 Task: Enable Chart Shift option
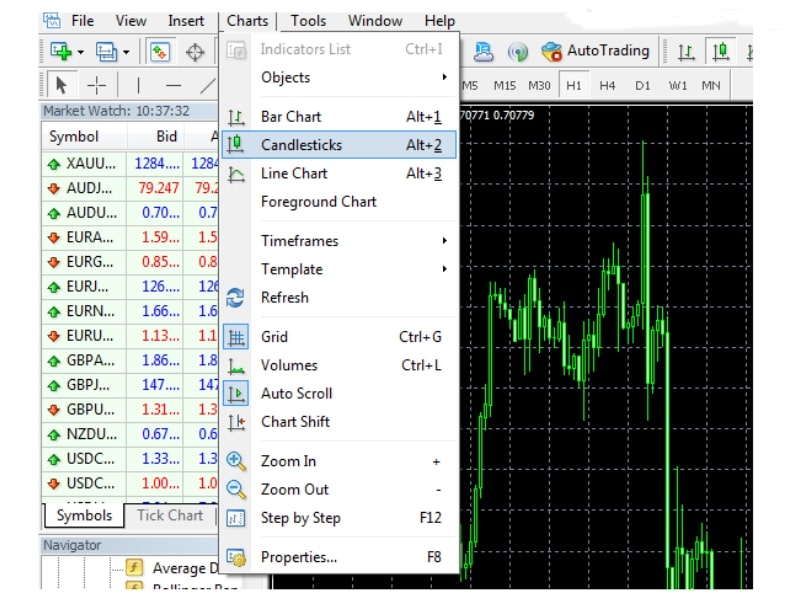pos(294,422)
